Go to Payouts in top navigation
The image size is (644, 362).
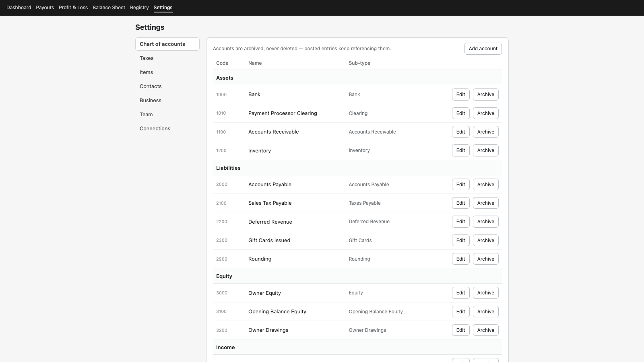(x=45, y=8)
